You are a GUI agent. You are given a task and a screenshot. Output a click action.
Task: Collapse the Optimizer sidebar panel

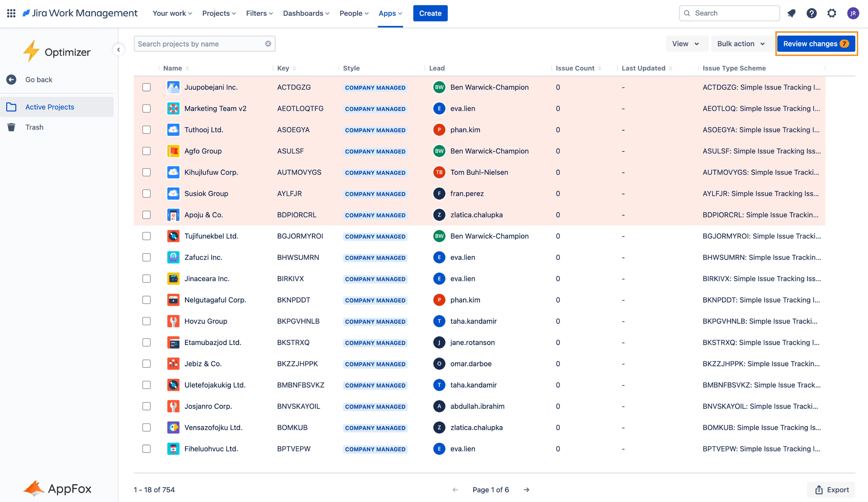[x=118, y=50]
